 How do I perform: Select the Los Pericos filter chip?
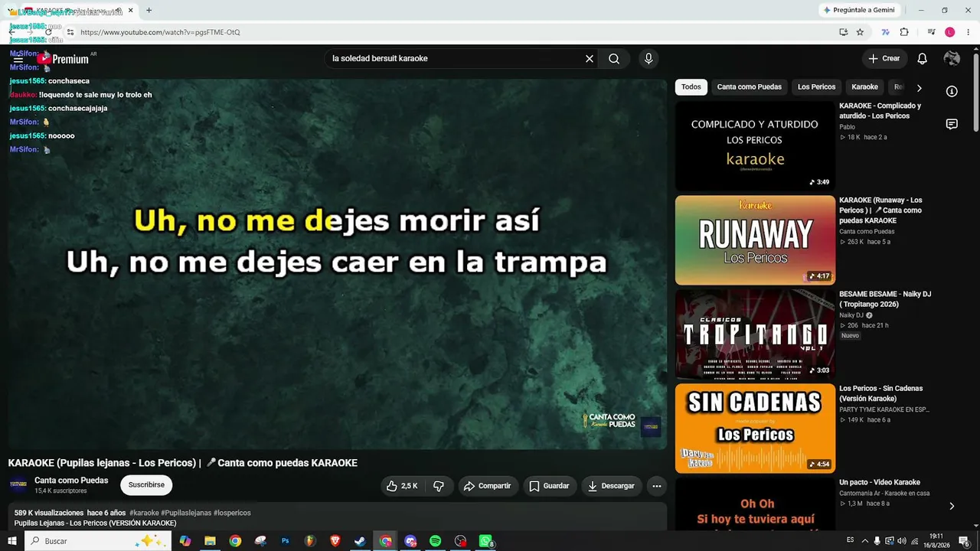[x=816, y=87]
